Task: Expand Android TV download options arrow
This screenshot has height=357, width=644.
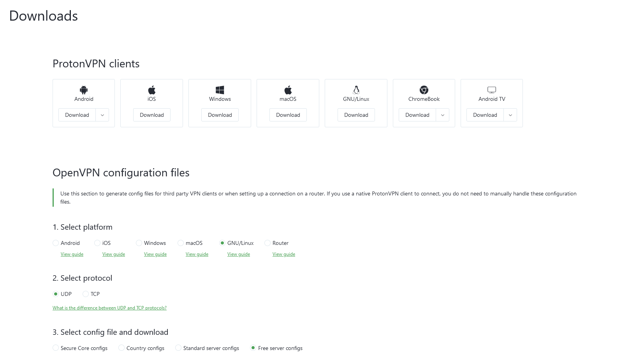Action: tap(510, 115)
